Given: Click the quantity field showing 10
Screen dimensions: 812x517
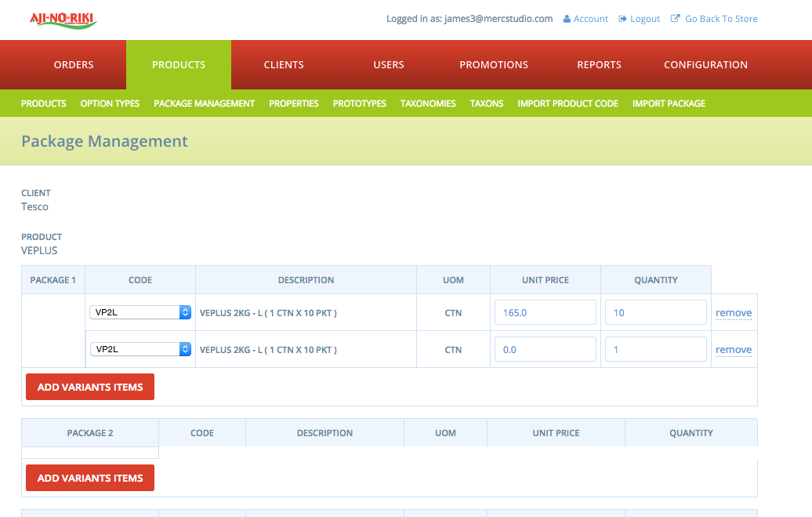Looking at the screenshot, I should [655, 312].
